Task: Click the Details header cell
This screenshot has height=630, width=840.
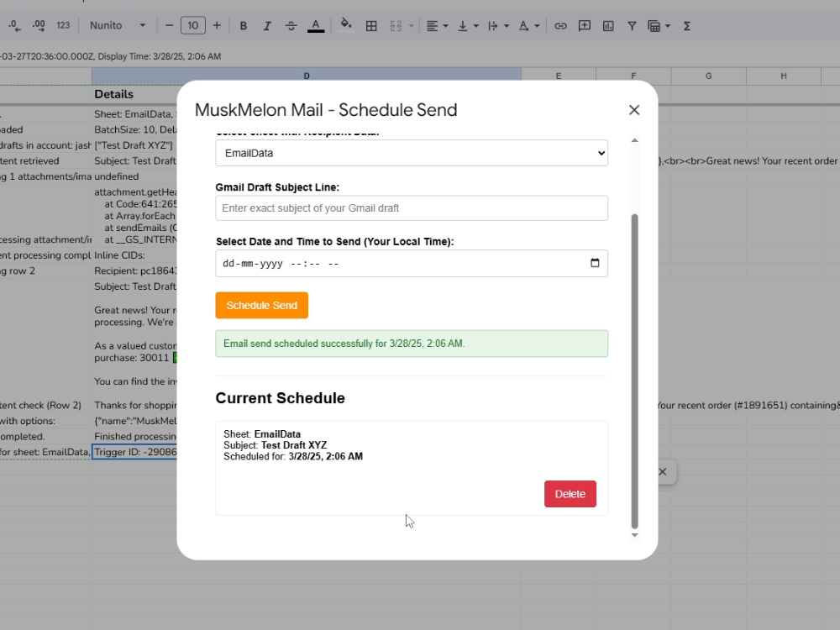Action: pyautogui.click(x=134, y=94)
